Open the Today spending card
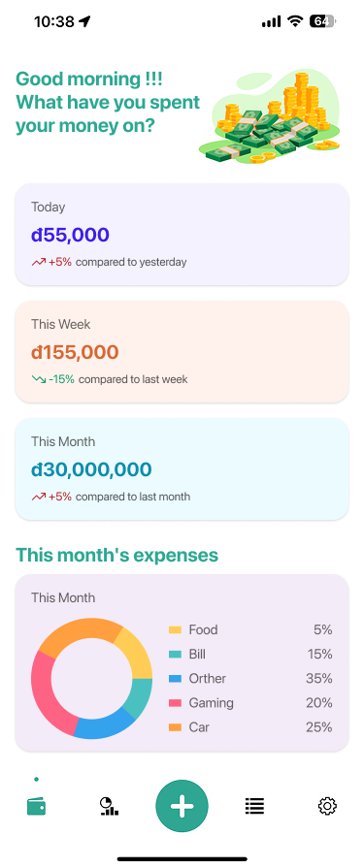The image size is (364, 868). (x=182, y=234)
